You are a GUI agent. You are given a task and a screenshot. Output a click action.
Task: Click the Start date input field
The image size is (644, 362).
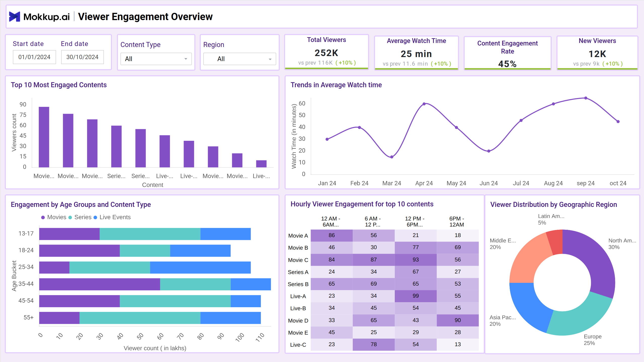[34, 57]
